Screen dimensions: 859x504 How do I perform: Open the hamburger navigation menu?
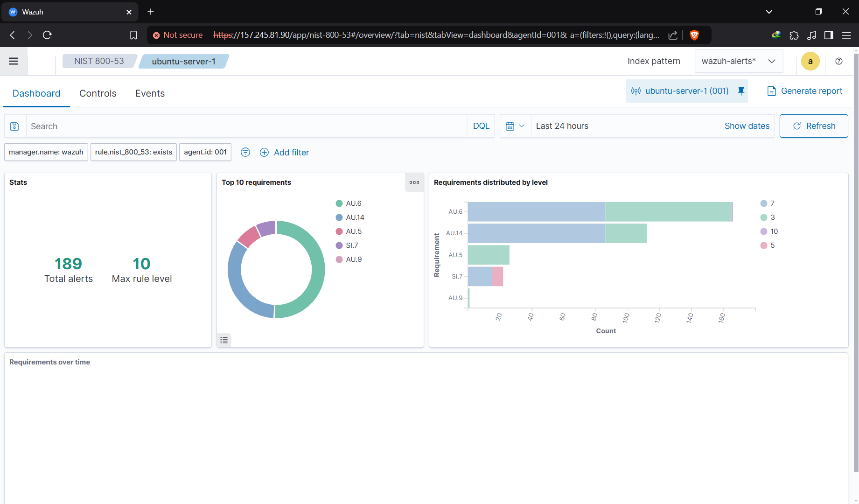pyautogui.click(x=14, y=61)
